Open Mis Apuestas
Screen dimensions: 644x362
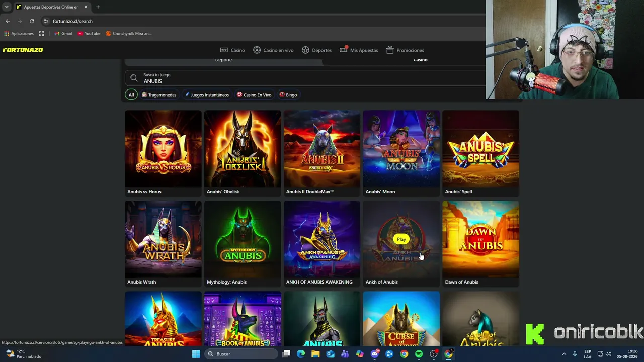coord(359,50)
